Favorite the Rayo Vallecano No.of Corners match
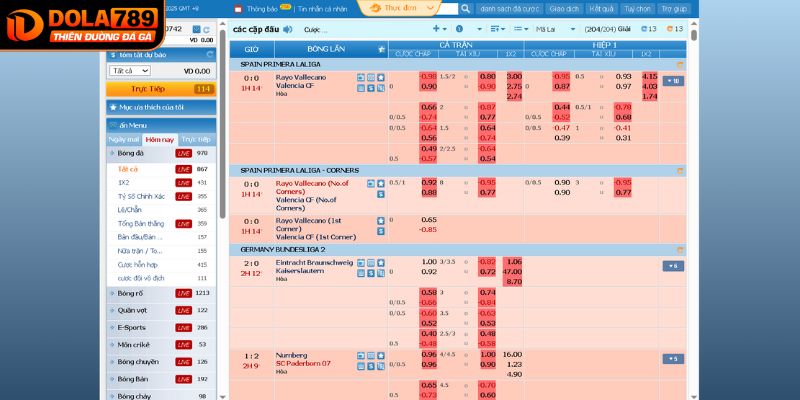 coord(381,183)
